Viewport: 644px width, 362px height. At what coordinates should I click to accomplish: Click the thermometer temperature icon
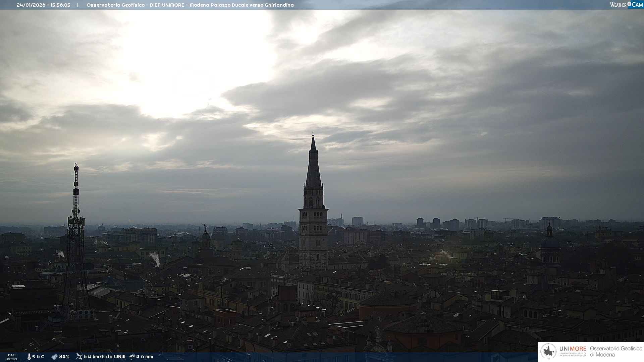click(x=29, y=357)
